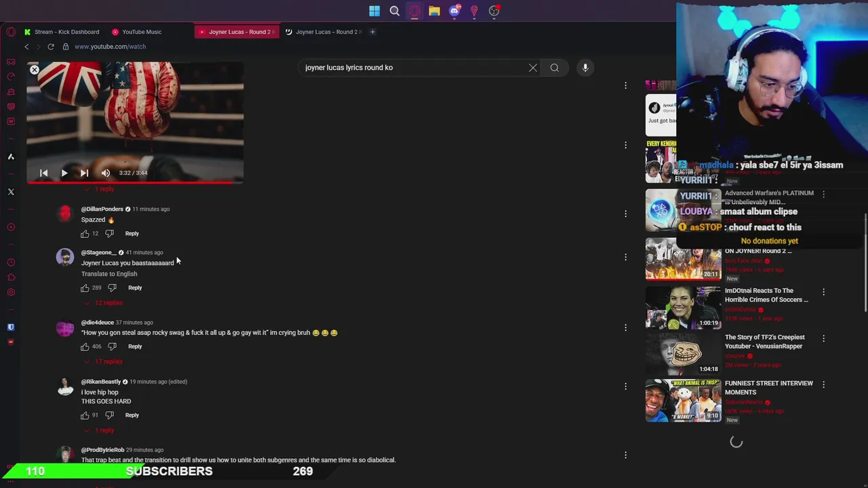Image resolution: width=868 pixels, height=488 pixels.
Task: Dislike the RikanBeastly comment
Action: coord(109,415)
